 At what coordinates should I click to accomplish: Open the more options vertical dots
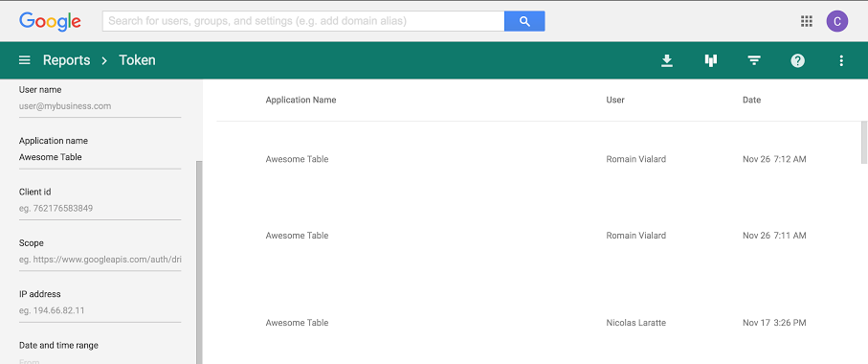pos(841,60)
